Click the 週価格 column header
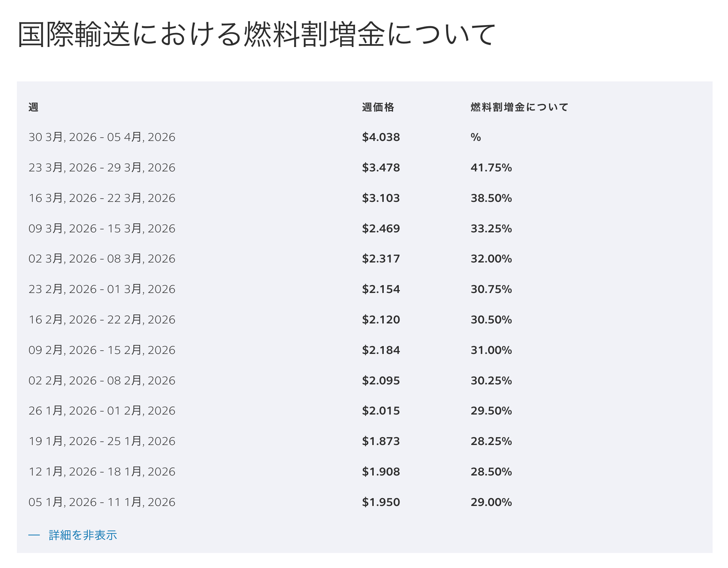 pyautogui.click(x=378, y=107)
